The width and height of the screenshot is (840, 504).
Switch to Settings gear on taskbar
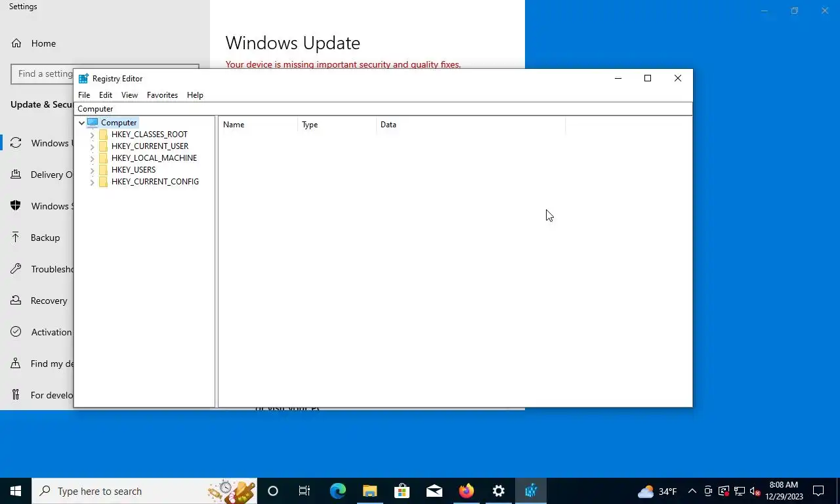click(x=499, y=491)
